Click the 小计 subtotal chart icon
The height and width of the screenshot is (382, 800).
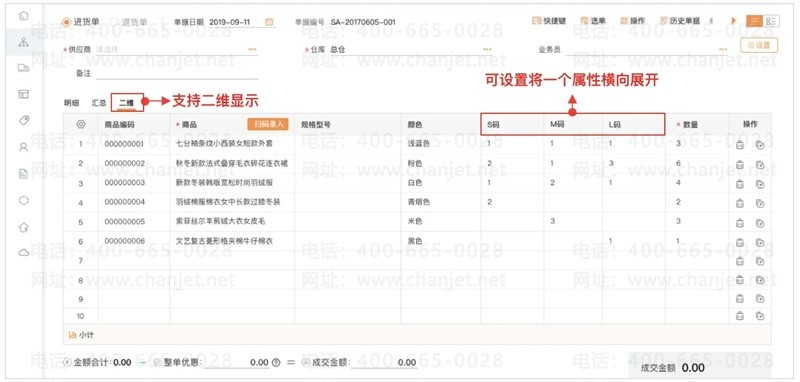72,335
